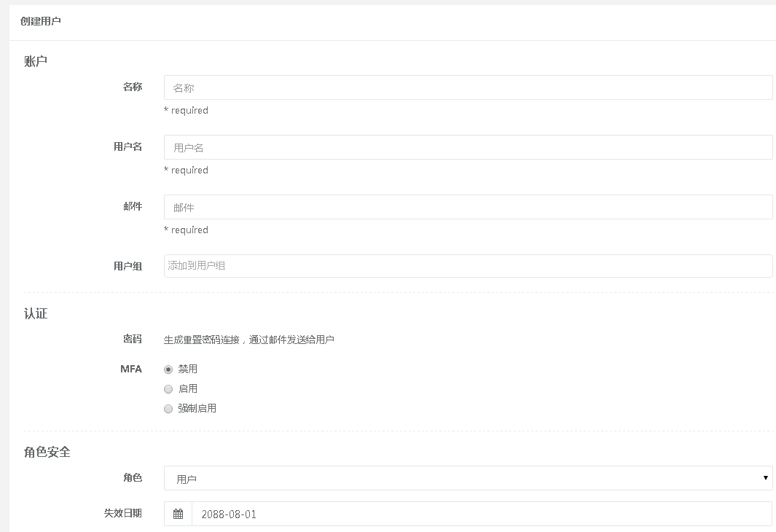The height and width of the screenshot is (532, 776).
Task: Open the 角色 role dropdown showing 用户
Action: pyautogui.click(x=469, y=478)
